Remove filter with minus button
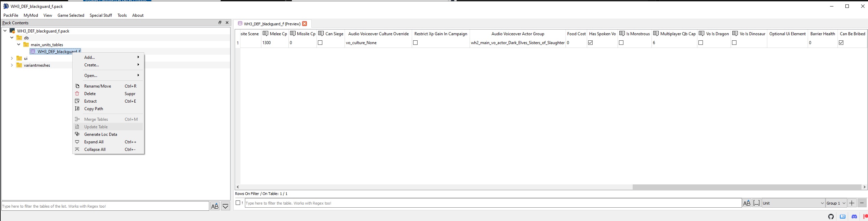Image resolution: width=868 pixels, height=221 pixels. tap(862, 203)
